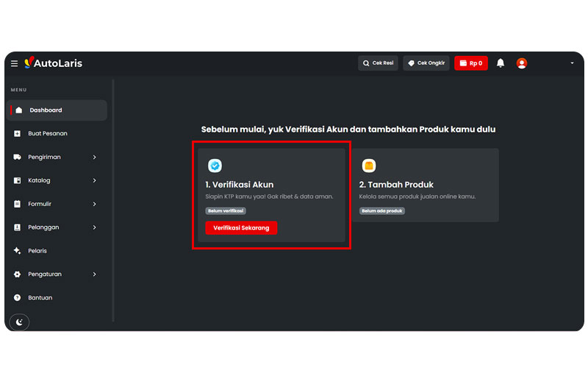Image resolution: width=588 pixels, height=368 pixels.
Task: Click the user profile avatar
Action: (522, 63)
